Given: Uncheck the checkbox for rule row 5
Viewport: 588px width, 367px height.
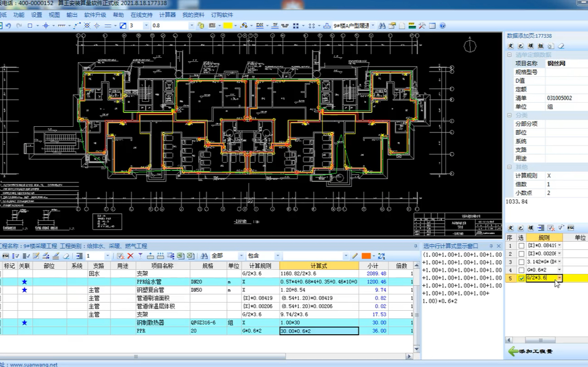Looking at the screenshot, I should click(x=521, y=278).
